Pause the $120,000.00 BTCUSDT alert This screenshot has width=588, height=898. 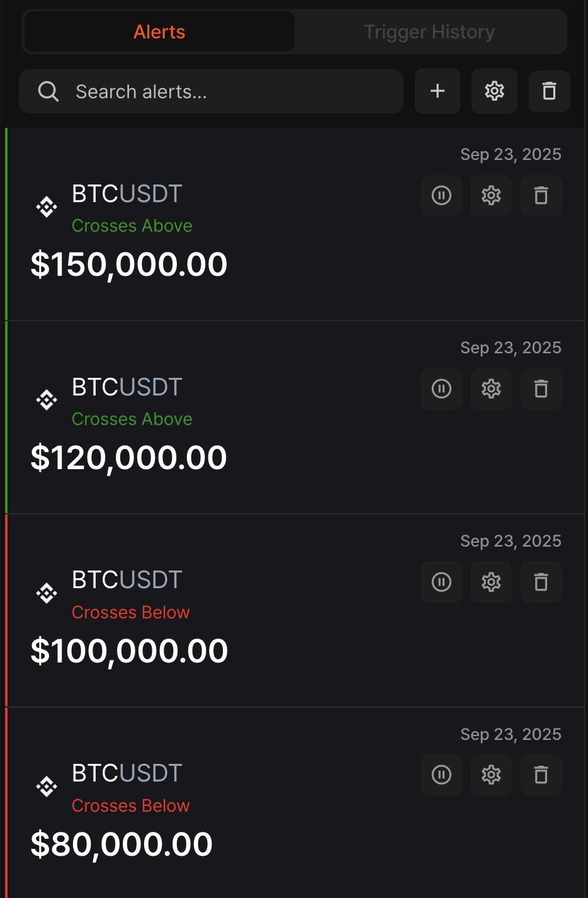(x=441, y=389)
